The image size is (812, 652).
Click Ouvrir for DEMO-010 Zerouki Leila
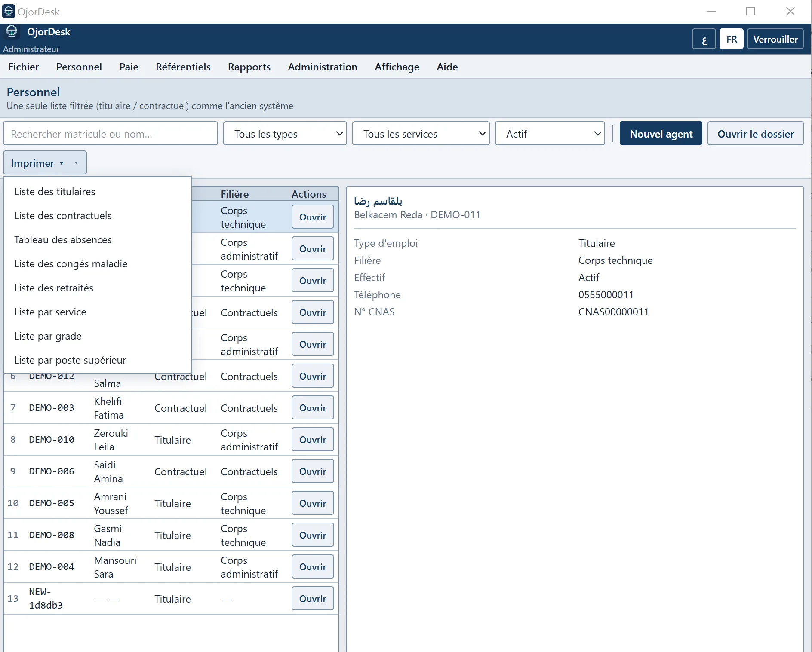click(x=313, y=440)
